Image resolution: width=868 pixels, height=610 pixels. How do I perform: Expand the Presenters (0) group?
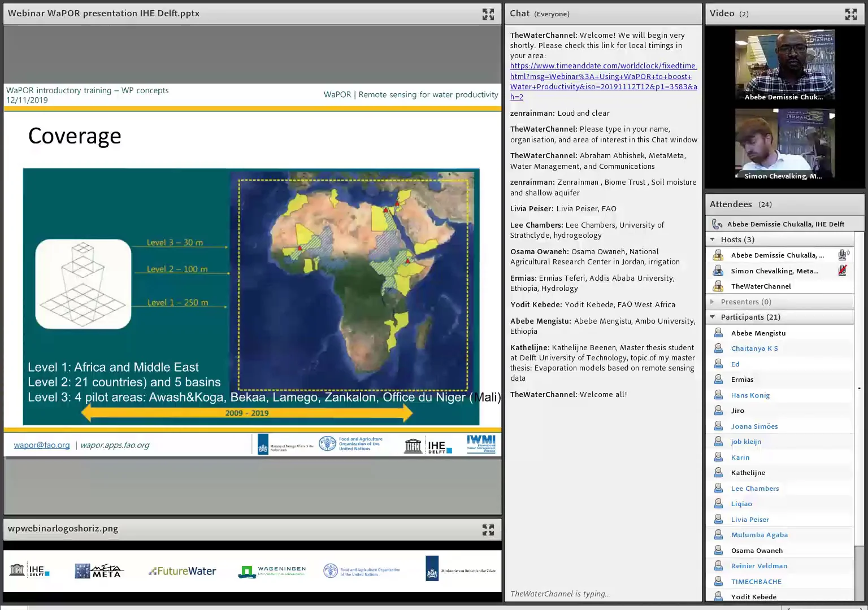point(713,302)
